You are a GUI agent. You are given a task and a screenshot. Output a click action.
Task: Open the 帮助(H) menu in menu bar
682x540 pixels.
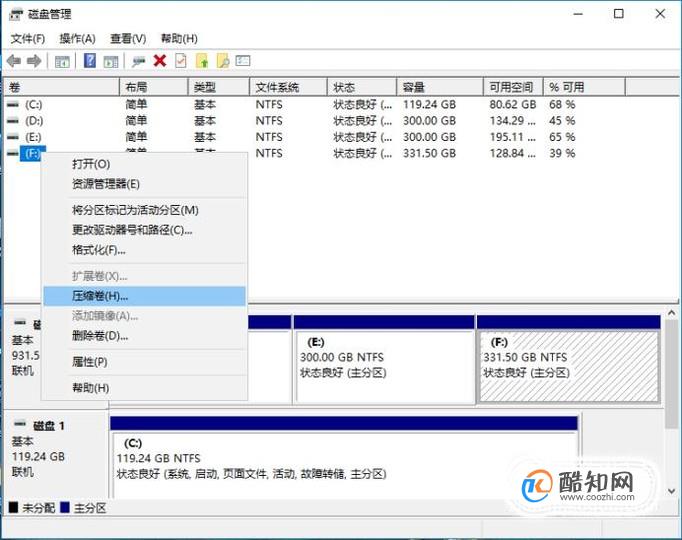[179, 39]
